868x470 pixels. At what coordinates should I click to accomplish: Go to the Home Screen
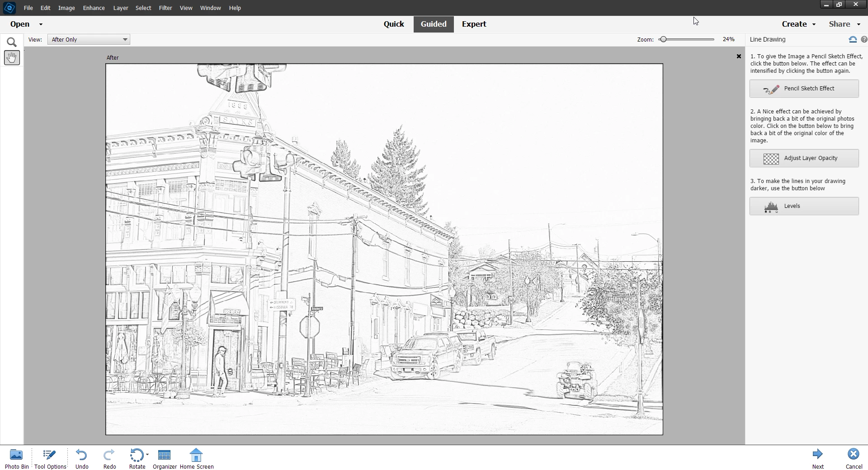click(197, 459)
